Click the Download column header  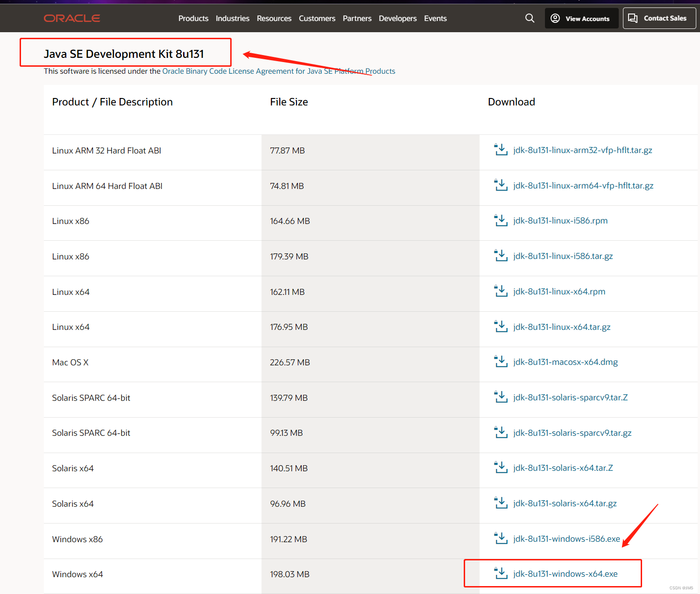511,102
